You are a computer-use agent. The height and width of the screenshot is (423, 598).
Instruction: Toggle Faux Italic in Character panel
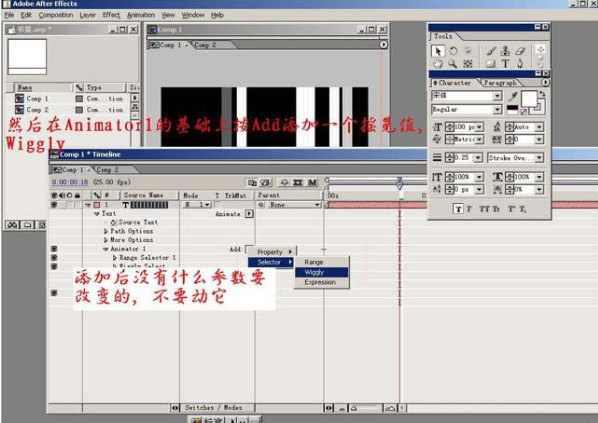coord(469,209)
